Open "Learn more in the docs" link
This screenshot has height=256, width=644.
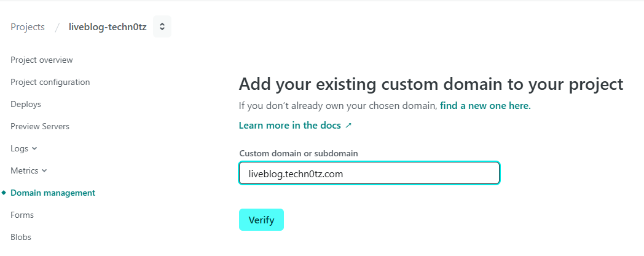(x=290, y=126)
